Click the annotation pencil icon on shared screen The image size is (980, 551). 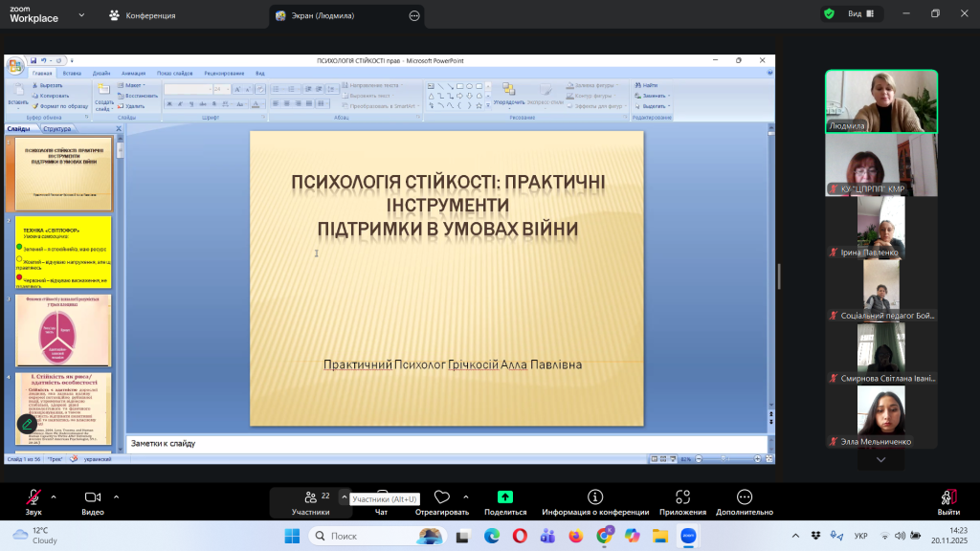(27, 423)
